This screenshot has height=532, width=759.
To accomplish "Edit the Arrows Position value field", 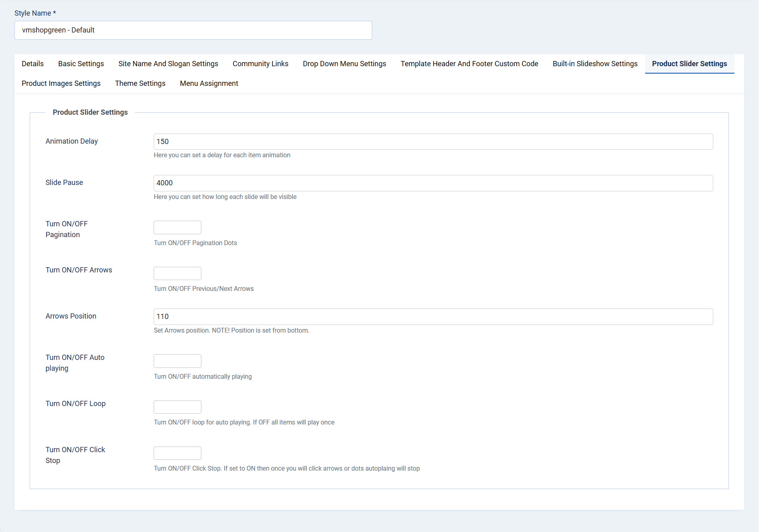I will [x=433, y=317].
